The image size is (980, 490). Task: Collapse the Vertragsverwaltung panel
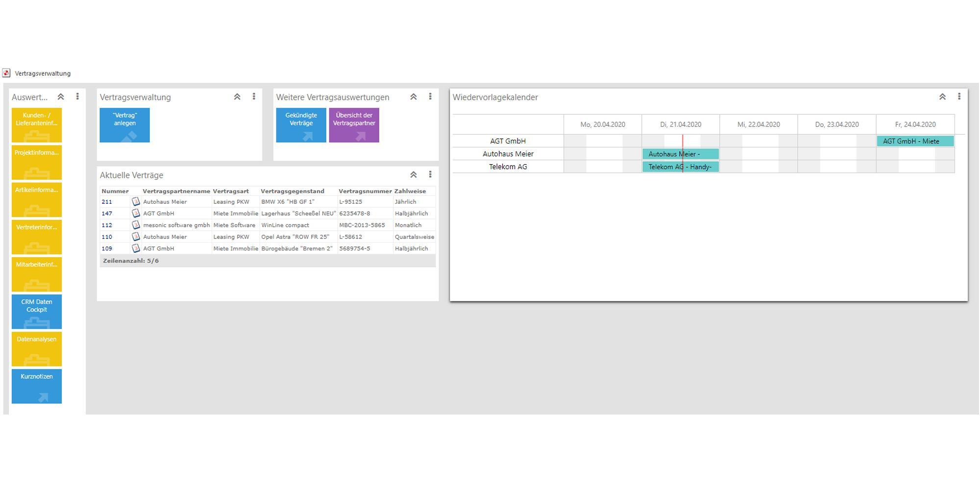point(237,97)
